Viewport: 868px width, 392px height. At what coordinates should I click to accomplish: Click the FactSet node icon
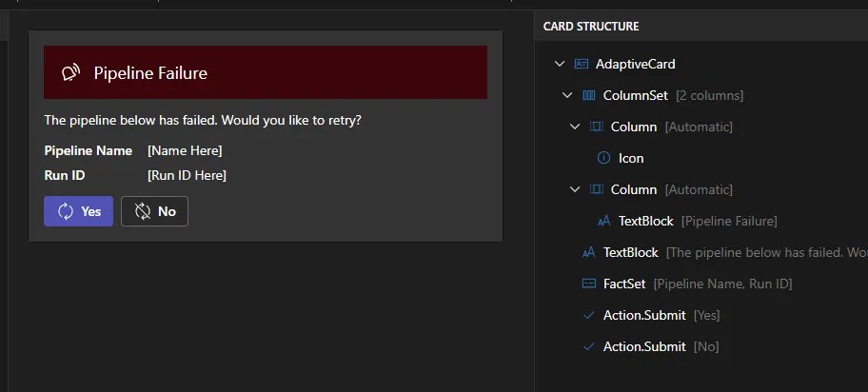coord(589,284)
